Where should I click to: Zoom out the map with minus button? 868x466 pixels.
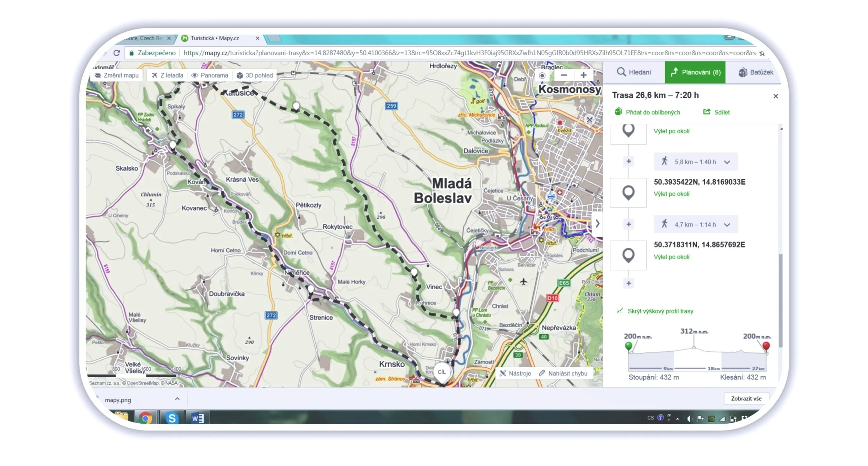(x=564, y=75)
